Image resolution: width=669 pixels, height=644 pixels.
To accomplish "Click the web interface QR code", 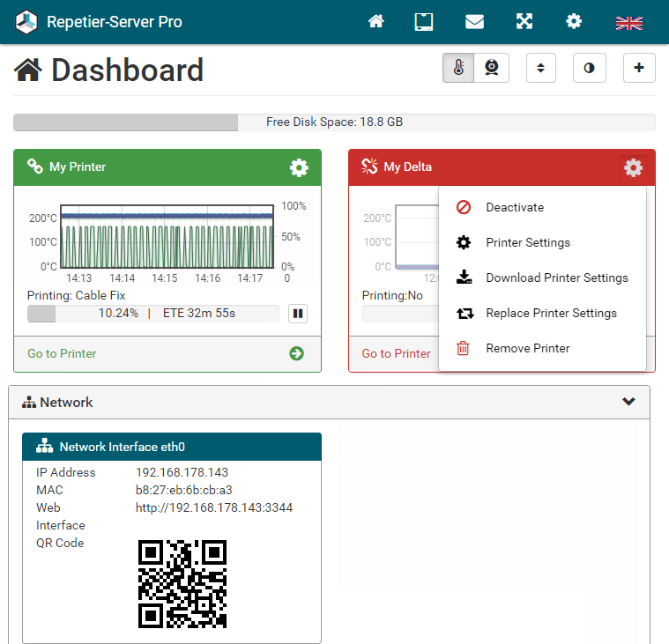I will tap(182, 584).
